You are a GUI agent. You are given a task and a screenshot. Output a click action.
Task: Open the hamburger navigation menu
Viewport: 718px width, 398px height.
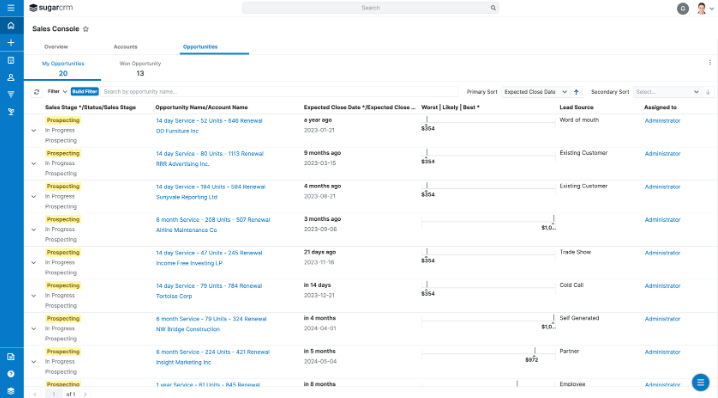11,8
